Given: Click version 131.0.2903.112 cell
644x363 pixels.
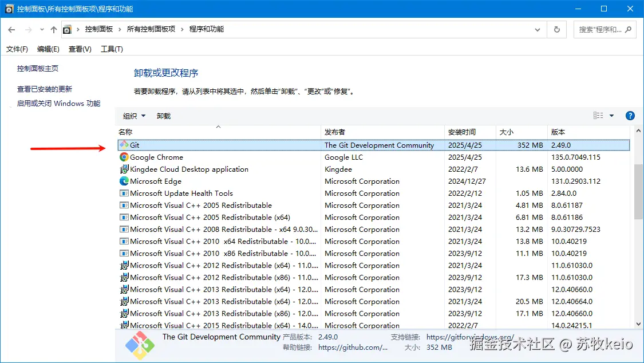Looking at the screenshot, I should tap(576, 181).
